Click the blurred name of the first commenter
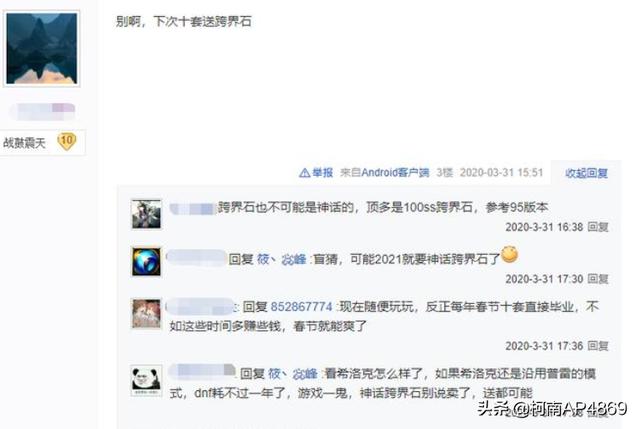The image size is (640, 429). 192,209
